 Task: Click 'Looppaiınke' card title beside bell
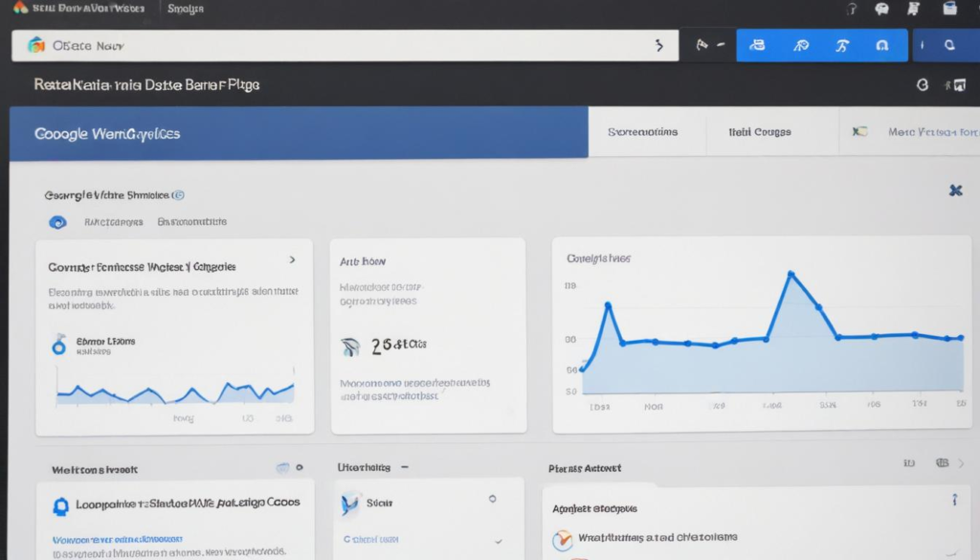click(189, 503)
